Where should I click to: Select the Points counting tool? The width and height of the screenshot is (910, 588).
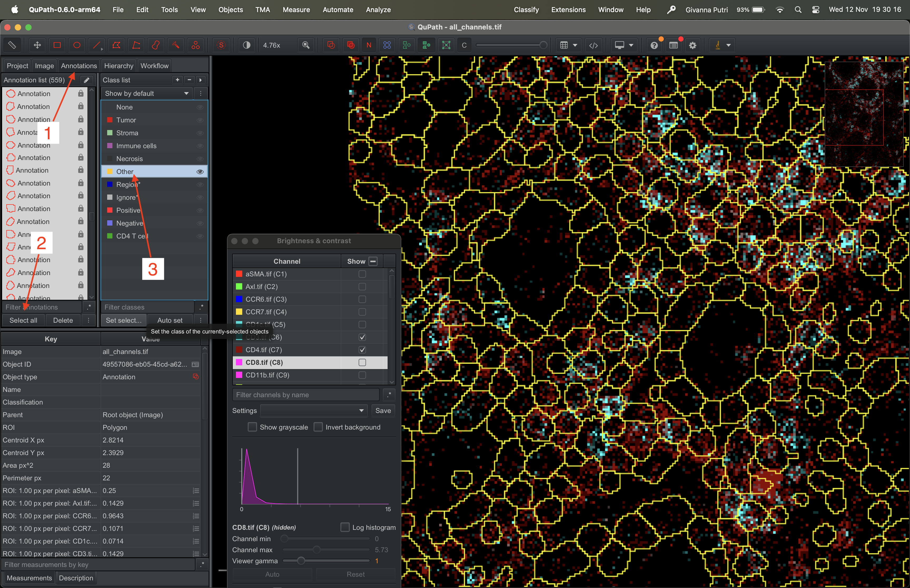(196, 45)
